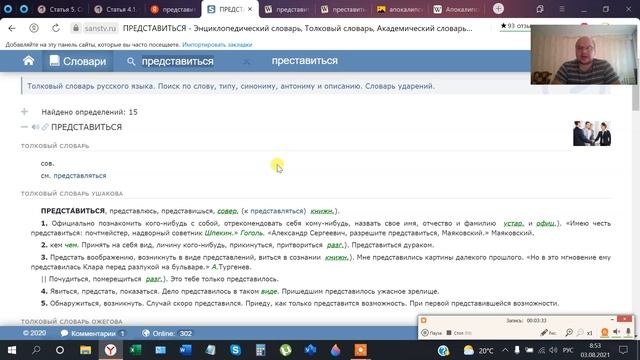Go back in browser history
The height and width of the screenshot is (360, 640).
pos(12,28)
